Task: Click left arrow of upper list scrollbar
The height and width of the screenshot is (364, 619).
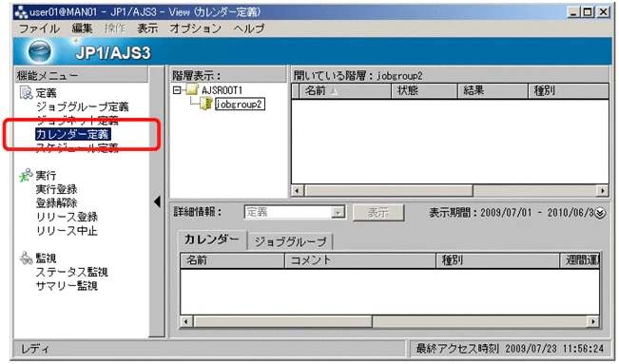Action: 297,191
